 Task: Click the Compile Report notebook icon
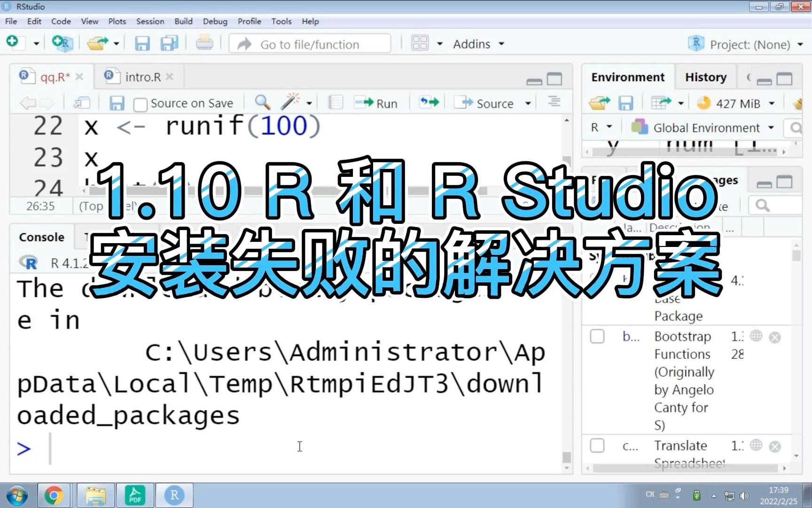[x=336, y=102]
